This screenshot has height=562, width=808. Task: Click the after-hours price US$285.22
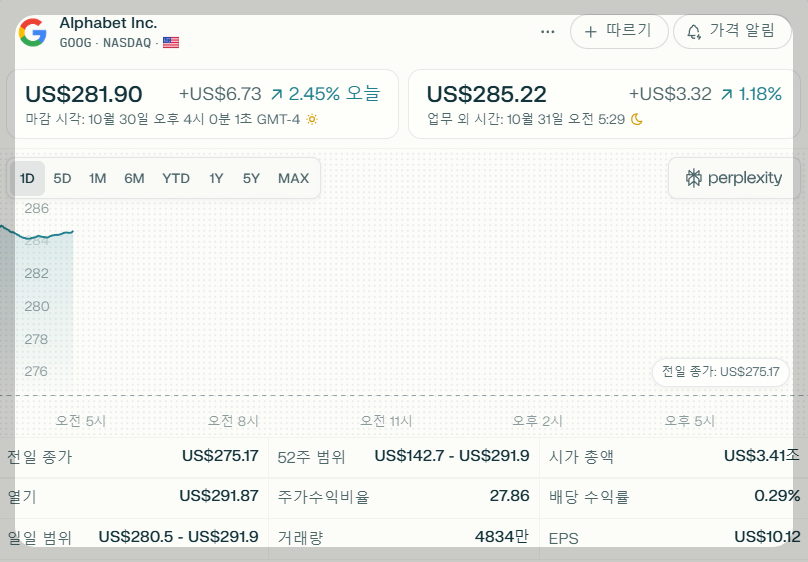point(486,94)
